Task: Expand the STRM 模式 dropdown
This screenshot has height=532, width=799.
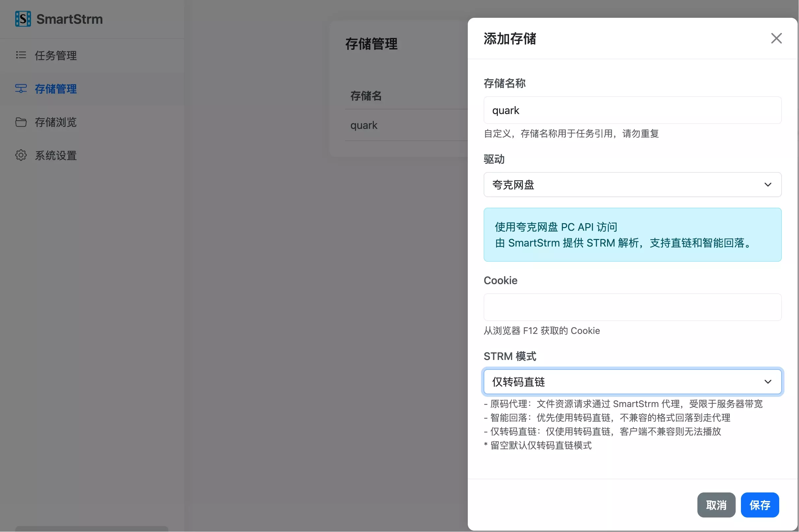Action: coord(632,382)
